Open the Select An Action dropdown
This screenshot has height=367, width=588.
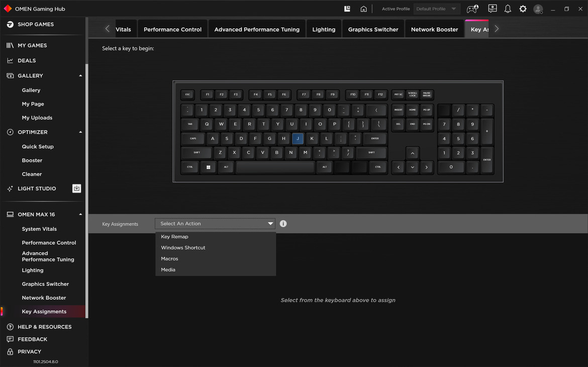pos(215,223)
